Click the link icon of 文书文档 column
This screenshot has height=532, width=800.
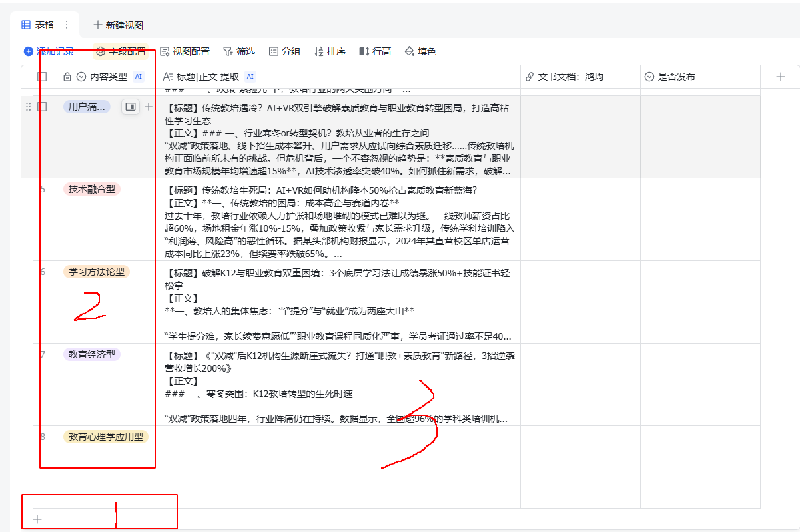(530, 77)
